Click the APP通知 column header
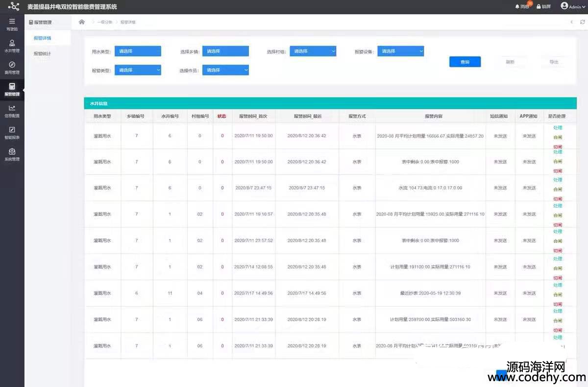The height and width of the screenshot is (387, 588). tap(529, 116)
